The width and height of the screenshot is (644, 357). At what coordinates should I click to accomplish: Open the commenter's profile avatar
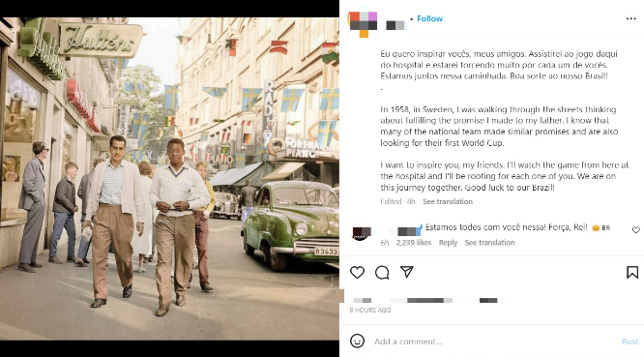(362, 233)
